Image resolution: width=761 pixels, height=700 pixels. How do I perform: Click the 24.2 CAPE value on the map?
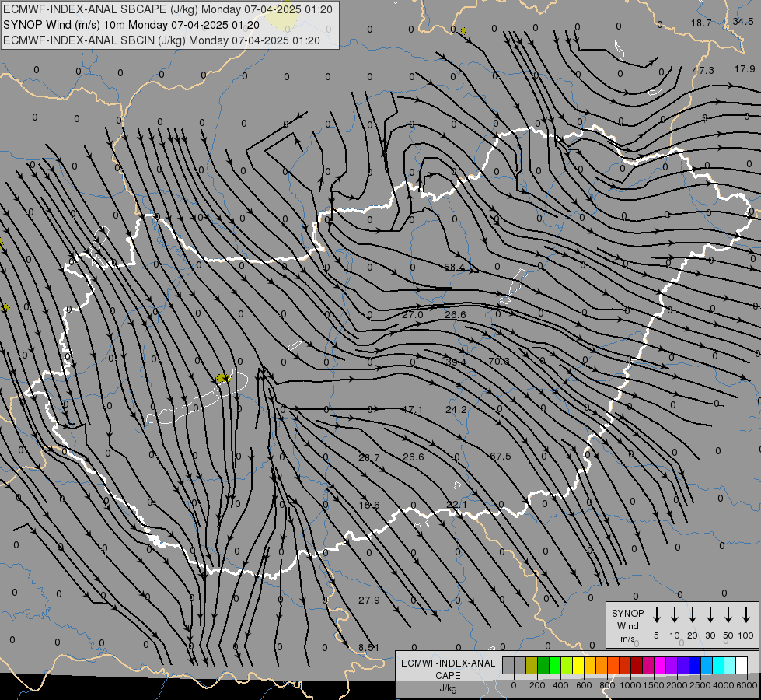(x=456, y=410)
